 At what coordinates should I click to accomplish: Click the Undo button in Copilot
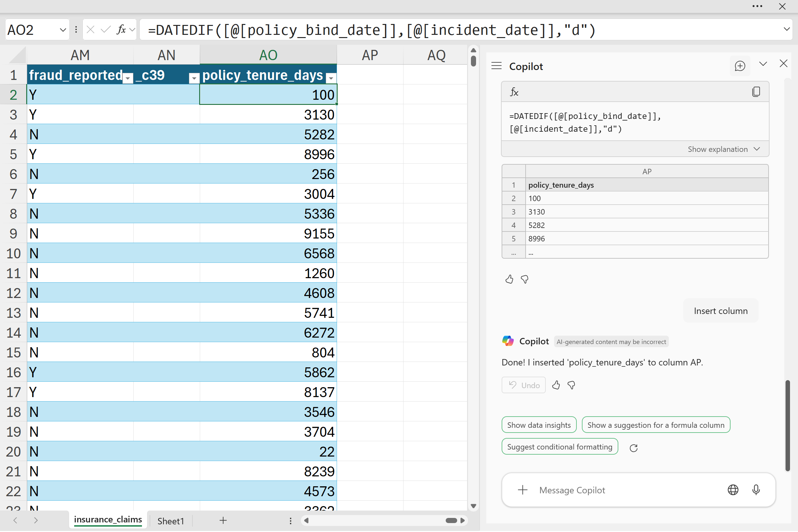click(523, 385)
